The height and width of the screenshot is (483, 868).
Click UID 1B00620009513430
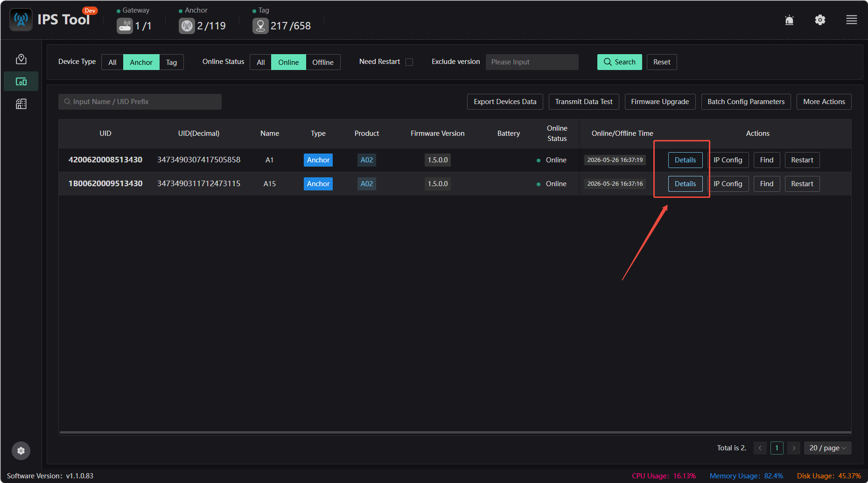pyautogui.click(x=105, y=183)
